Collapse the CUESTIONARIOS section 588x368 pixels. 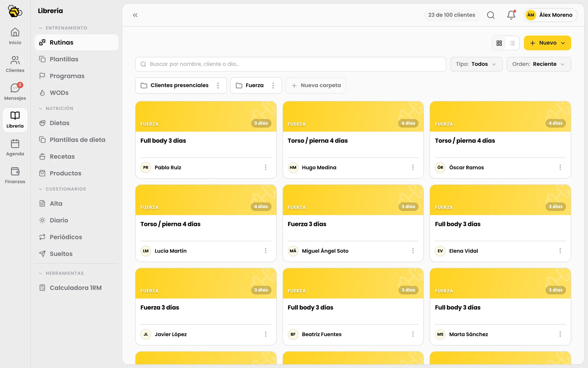click(x=62, y=189)
